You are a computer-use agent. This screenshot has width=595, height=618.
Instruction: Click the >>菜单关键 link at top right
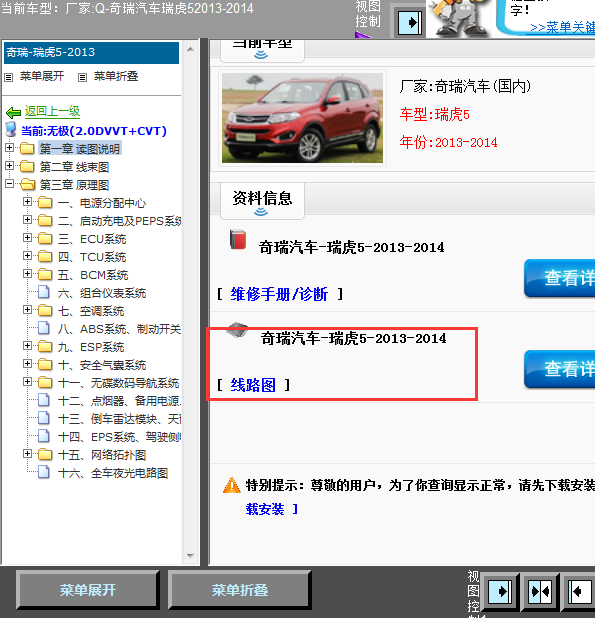(x=562, y=27)
